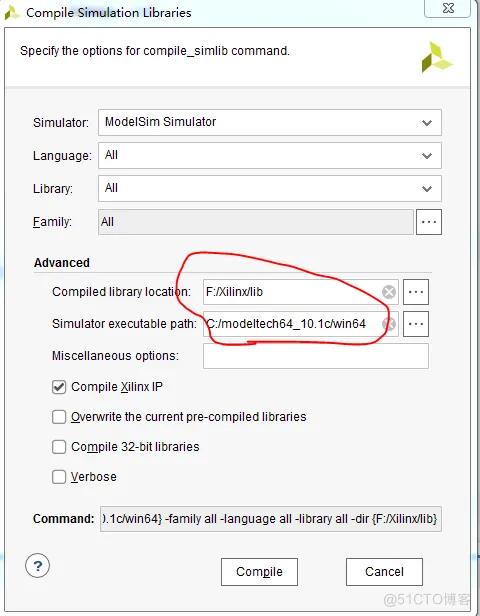Image resolution: width=480 pixels, height=616 pixels.
Task: Click the 'Simulator:' label
Action: click(x=61, y=123)
